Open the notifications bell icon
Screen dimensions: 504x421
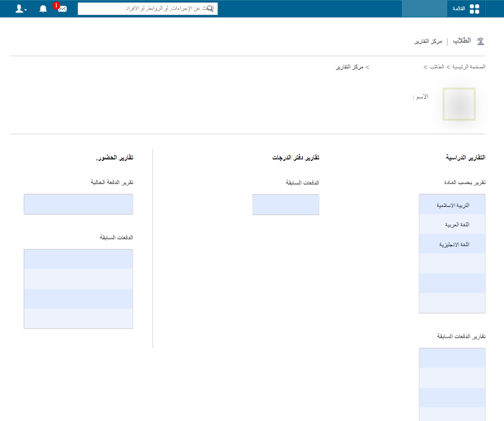43,9
